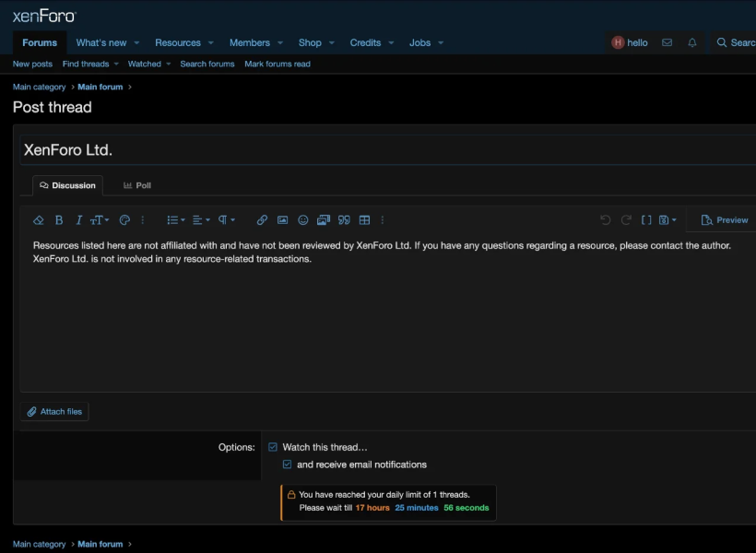Click the Attach files button
This screenshot has width=756, height=553.
pos(54,412)
